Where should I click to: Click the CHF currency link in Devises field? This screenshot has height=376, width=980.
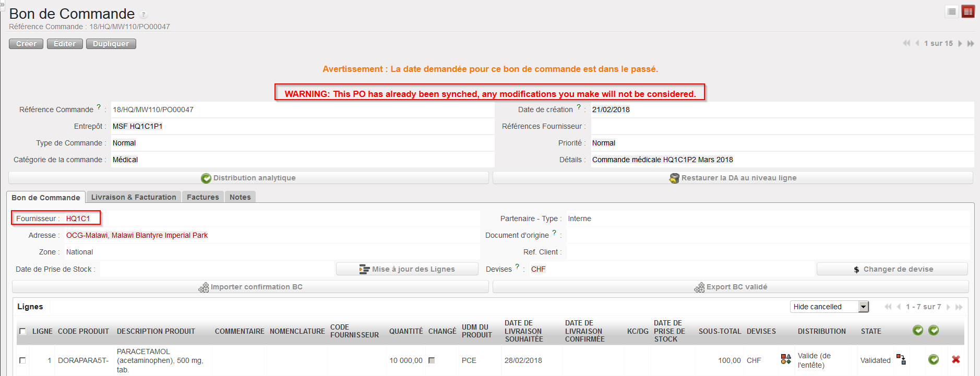point(539,269)
